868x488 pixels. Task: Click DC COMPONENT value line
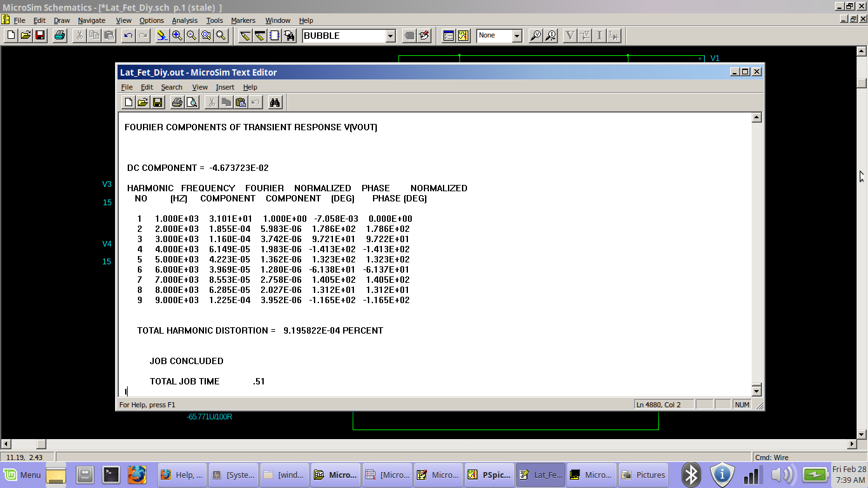click(x=198, y=168)
